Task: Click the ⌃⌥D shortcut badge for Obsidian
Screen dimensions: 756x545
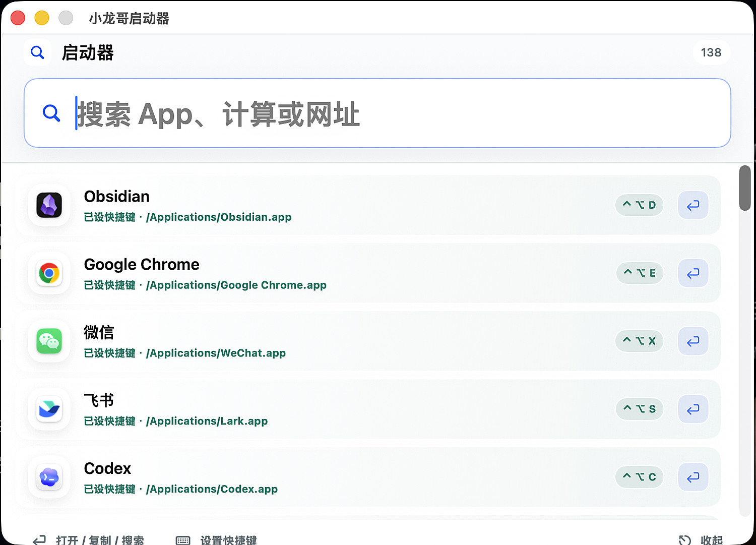Action: point(639,205)
